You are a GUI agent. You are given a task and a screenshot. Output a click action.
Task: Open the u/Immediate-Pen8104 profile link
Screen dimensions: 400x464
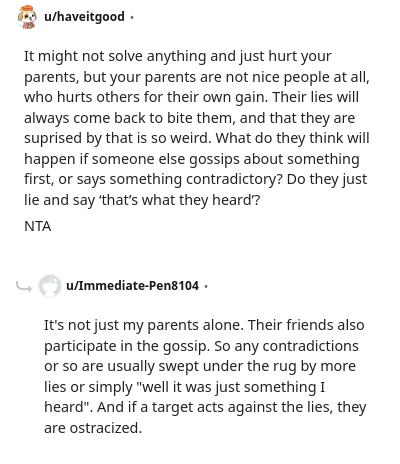[132, 286]
